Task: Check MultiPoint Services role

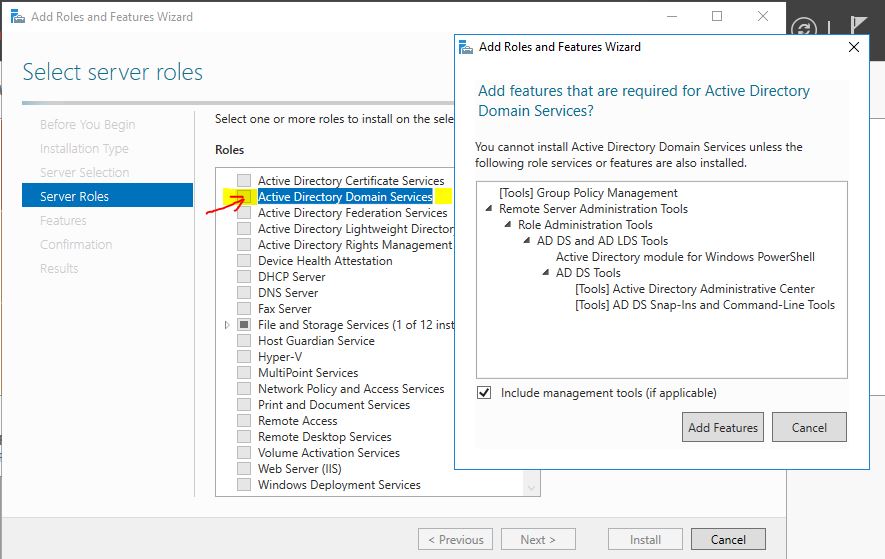Action: click(244, 373)
